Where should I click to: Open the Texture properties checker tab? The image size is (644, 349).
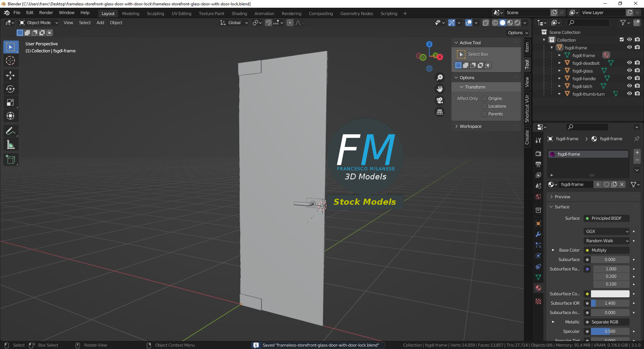click(538, 301)
